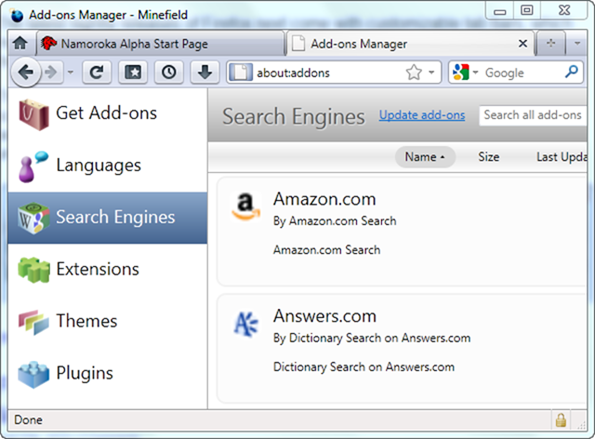Open the Themes category

[107, 321]
